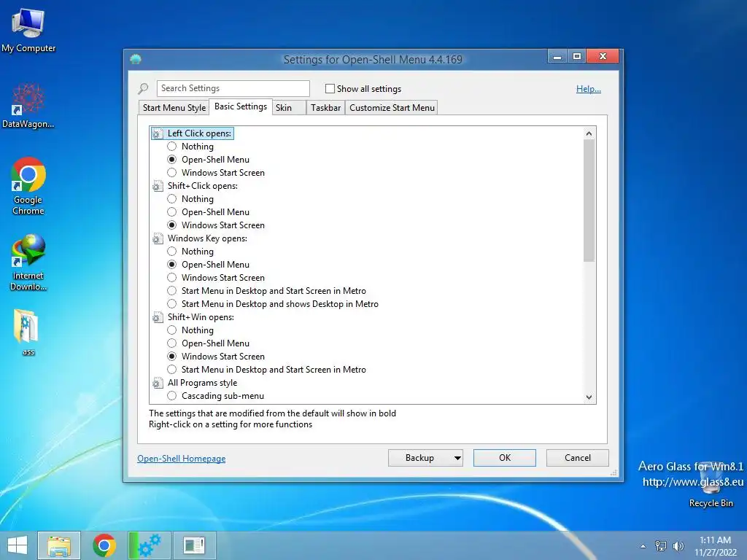Open File Explorer from taskbar
The image size is (747, 560).
pyautogui.click(x=59, y=545)
